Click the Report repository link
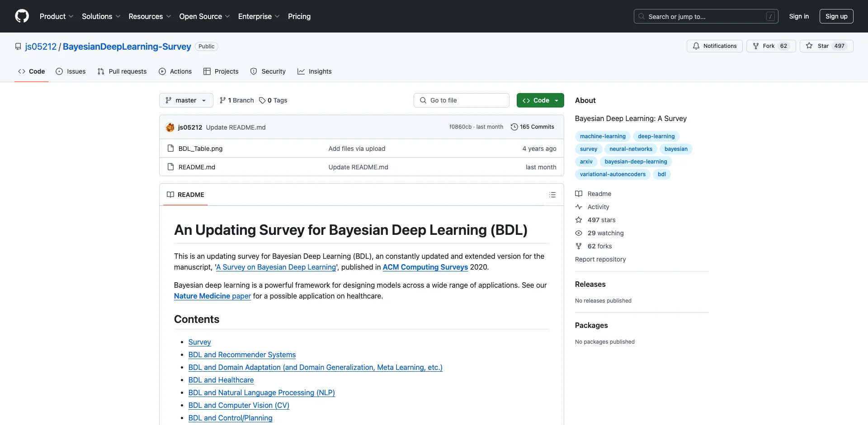 [600, 259]
